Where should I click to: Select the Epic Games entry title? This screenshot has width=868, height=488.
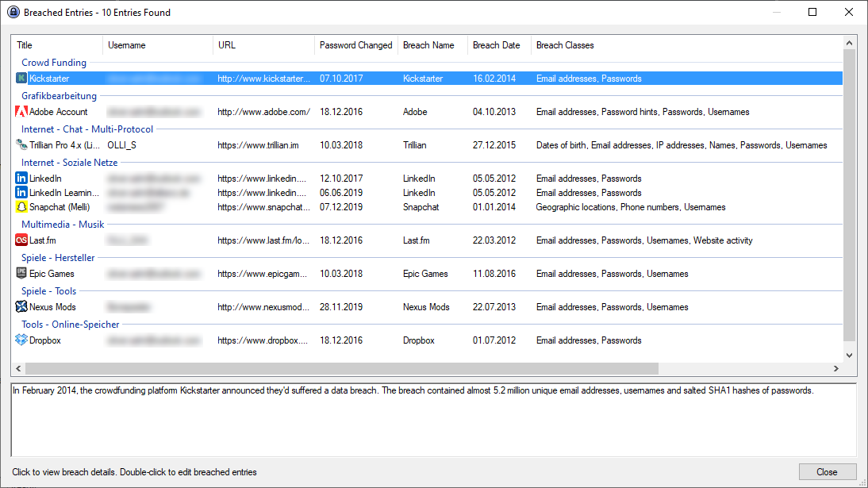coord(52,274)
